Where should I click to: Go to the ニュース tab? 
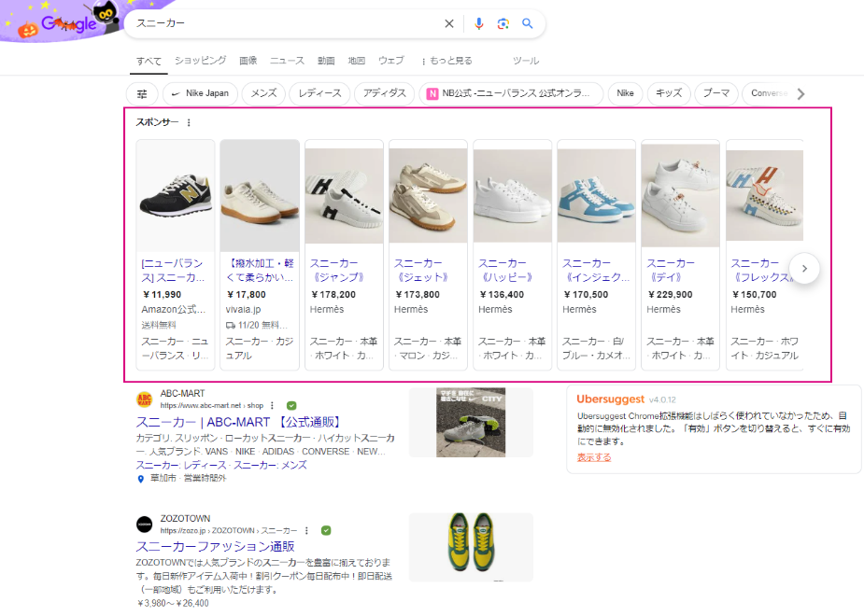pos(287,61)
